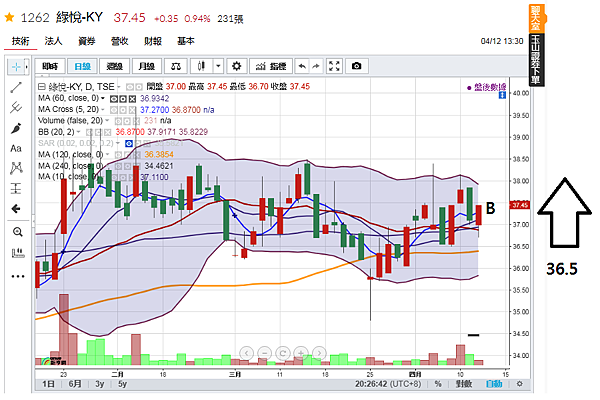Switch to 日線 daily interval

[82, 66]
